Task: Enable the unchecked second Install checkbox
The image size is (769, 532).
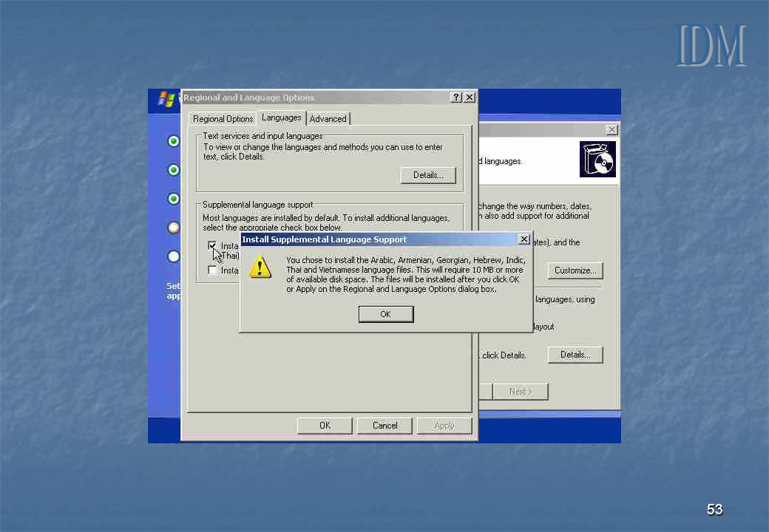Action: (x=212, y=270)
